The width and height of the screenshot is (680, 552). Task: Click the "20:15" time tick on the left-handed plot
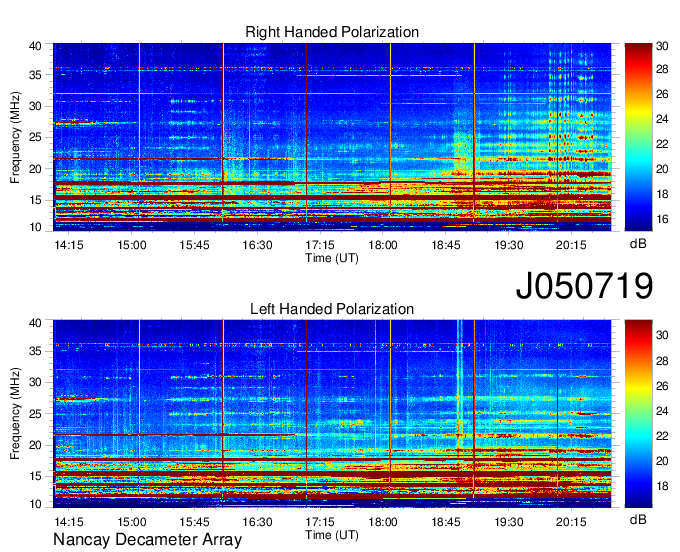pos(571,521)
